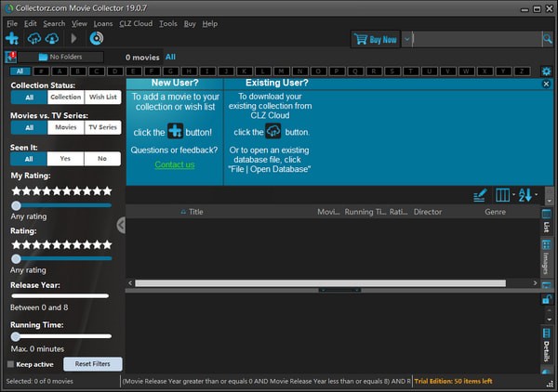This screenshot has width=558, height=392.
Task: Set Collection Status to Wish List
Action: click(x=102, y=97)
